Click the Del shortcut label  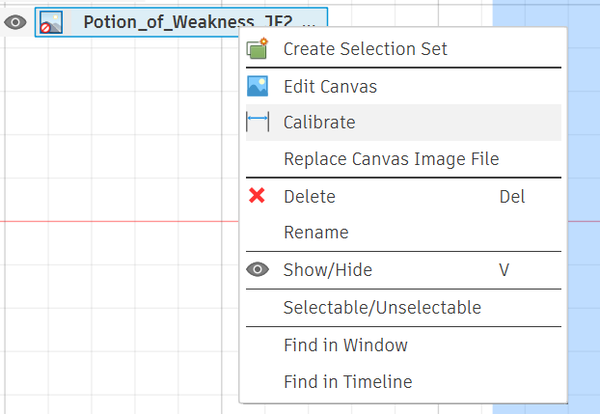point(512,197)
